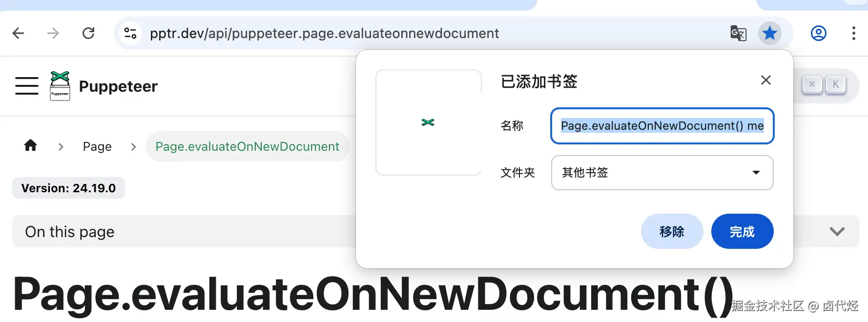Click the Page.evaluateOnNewDocument breadcrumb

click(x=247, y=146)
